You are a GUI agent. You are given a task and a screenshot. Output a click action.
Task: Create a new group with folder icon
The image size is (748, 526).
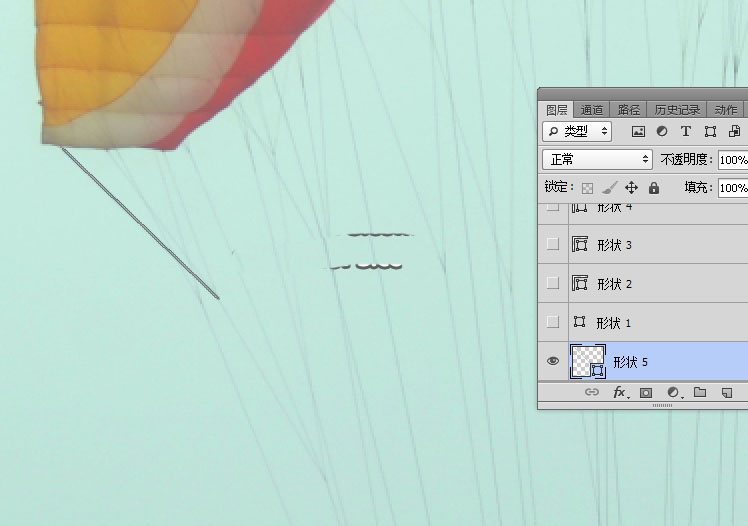click(x=700, y=393)
